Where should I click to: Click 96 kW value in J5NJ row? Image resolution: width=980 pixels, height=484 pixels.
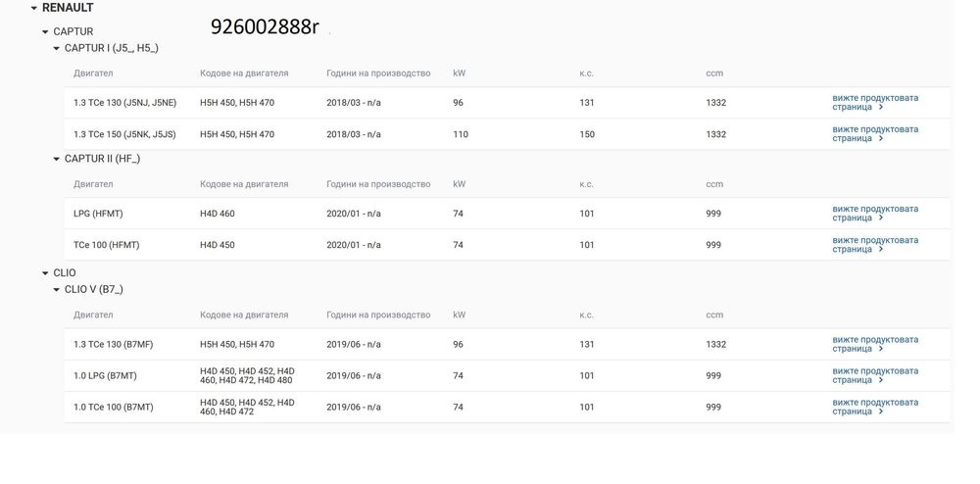point(458,103)
